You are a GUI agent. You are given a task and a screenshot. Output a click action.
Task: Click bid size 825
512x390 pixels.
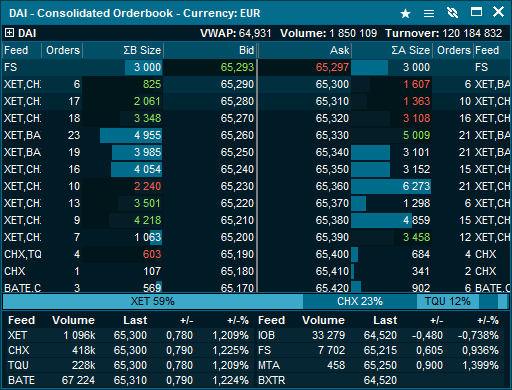coord(152,84)
